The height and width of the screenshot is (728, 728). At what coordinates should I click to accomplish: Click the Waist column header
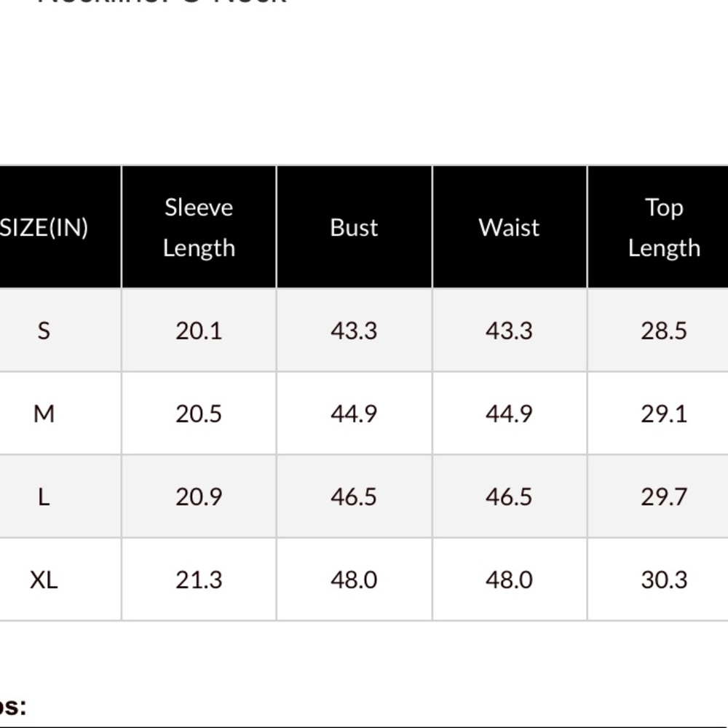[x=509, y=228]
